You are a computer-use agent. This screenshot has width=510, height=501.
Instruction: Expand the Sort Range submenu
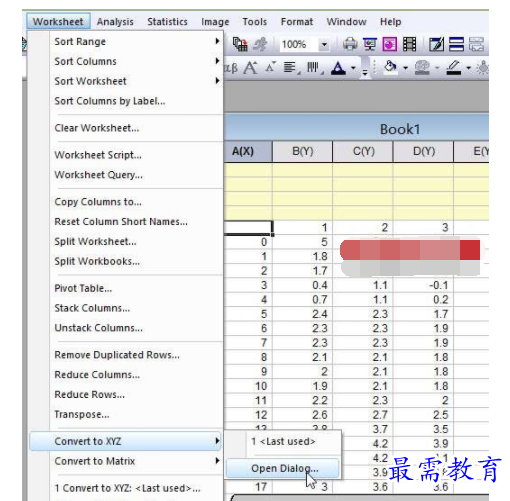pos(217,41)
